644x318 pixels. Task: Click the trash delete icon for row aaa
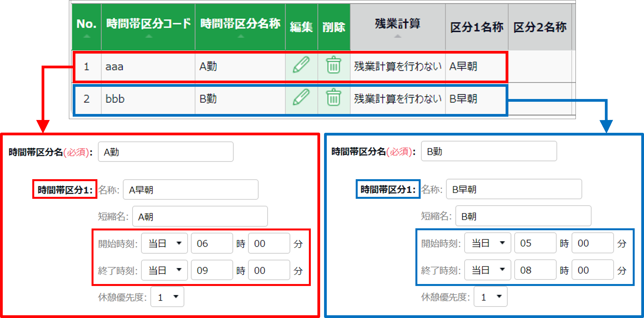coord(334,65)
